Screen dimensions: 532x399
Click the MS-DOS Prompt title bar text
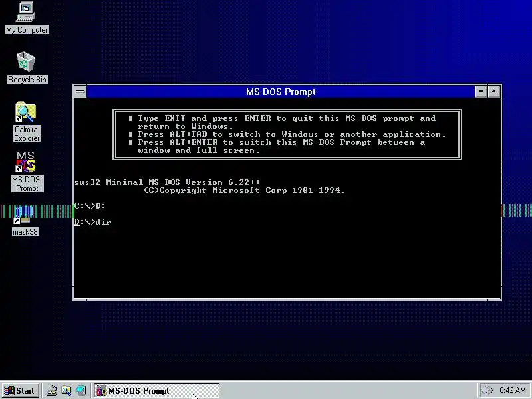(281, 92)
